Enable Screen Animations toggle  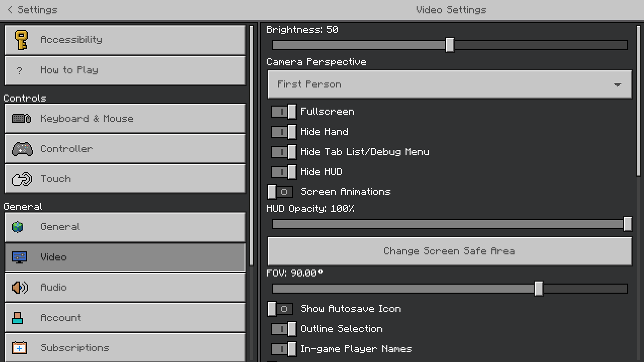[280, 192]
